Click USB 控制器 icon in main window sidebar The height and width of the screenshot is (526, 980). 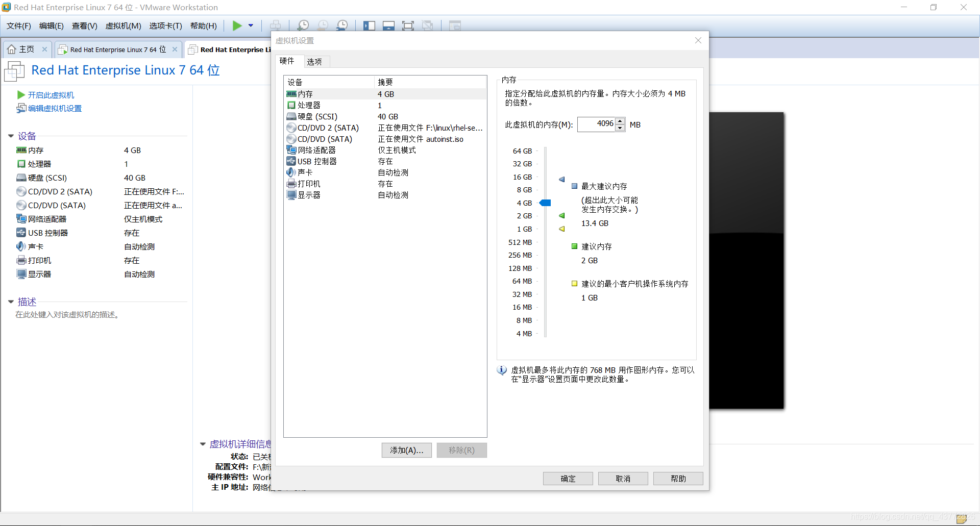pyautogui.click(x=21, y=233)
